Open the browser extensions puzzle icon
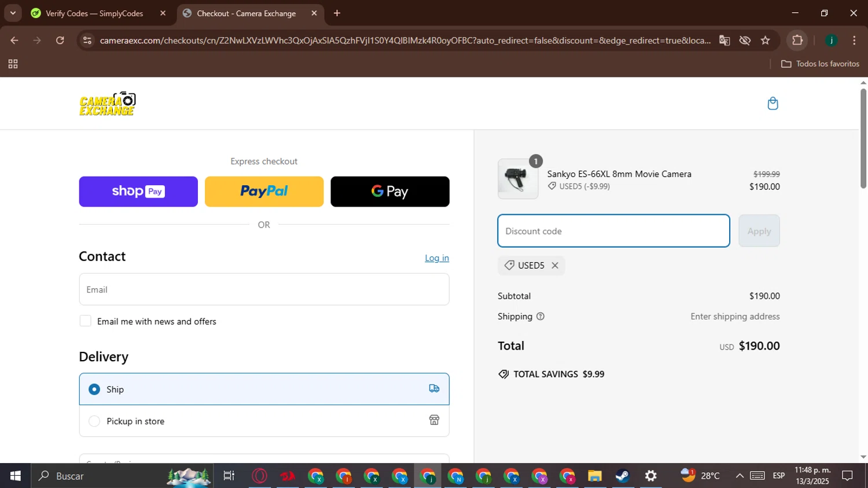This screenshot has height=488, width=868. tap(797, 41)
